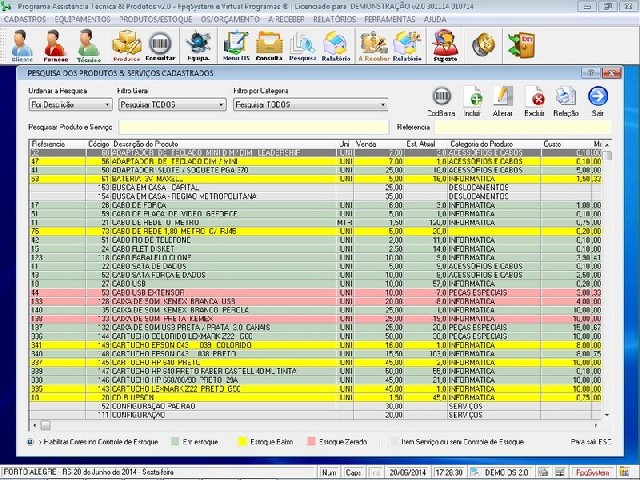Click the Alterar edit icon
This screenshot has height=480, width=640.
tap(502, 101)
